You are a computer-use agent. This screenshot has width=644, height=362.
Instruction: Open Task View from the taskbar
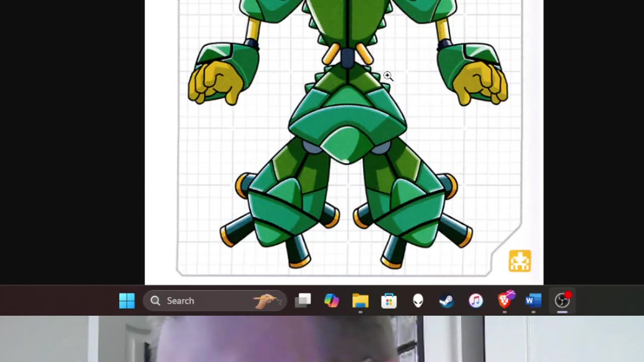click(x=303, y=301)
